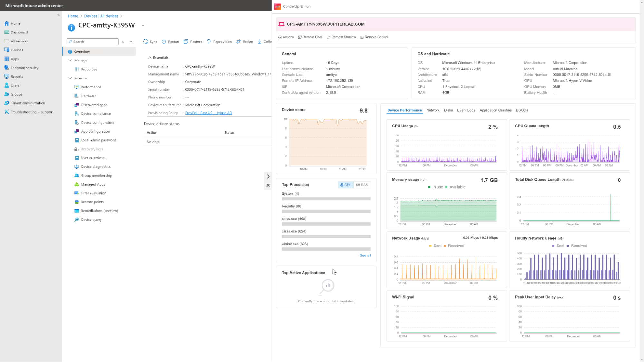This screenshot has width=644, height=362.
Task: Open Discovered apps page
Action: [94, 105]
